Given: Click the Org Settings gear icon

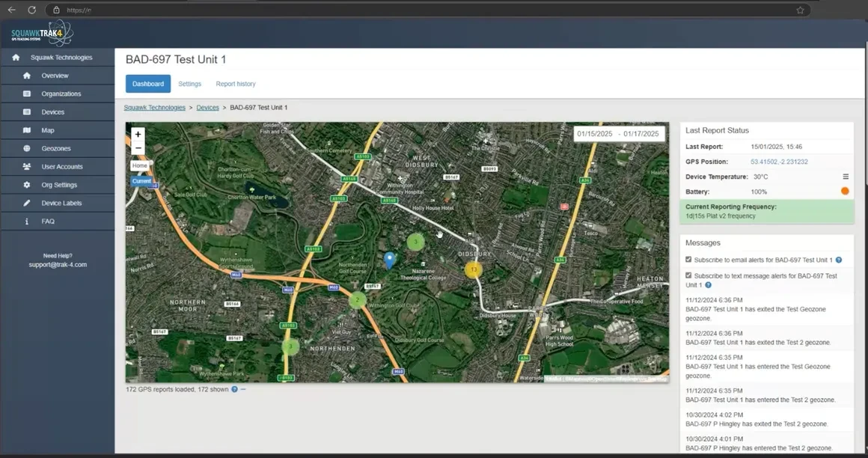Looking at the screenshot, I should [x=27, y=185].
